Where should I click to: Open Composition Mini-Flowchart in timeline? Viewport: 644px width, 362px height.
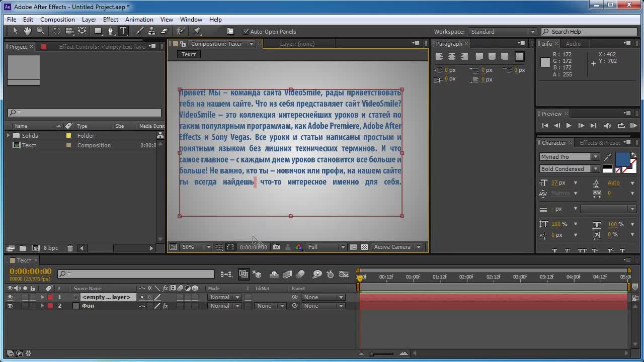tap(226, 274)
